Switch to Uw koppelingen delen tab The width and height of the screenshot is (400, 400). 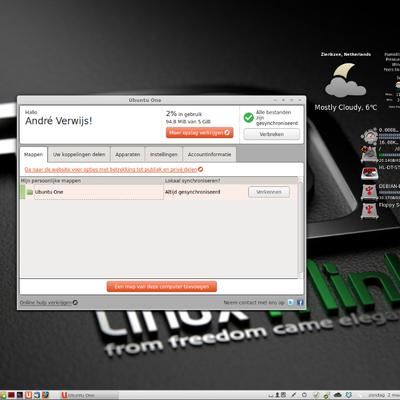79,155
